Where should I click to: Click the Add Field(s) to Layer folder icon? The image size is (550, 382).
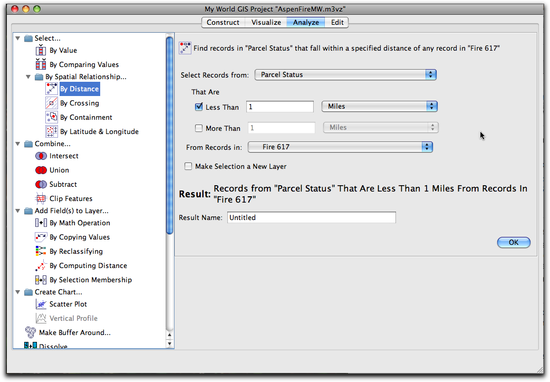click(x=28, y=211)
